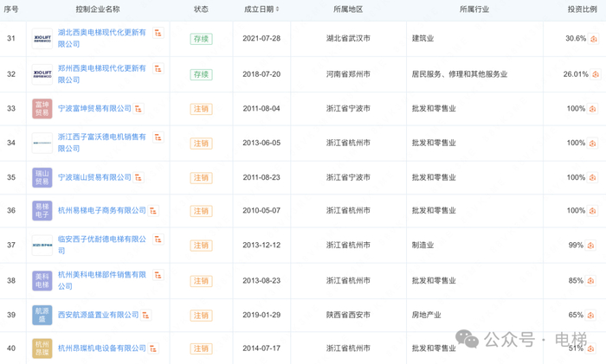Click 富坤贸易 company logo tile
Viewport: 606px width, 364px height.
tap(42, 109)
